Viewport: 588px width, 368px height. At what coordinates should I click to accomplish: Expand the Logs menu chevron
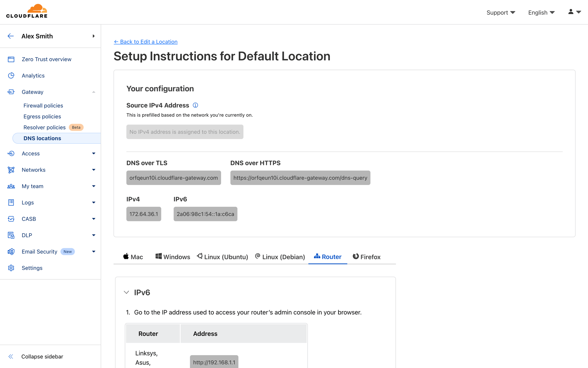point(93,202)
